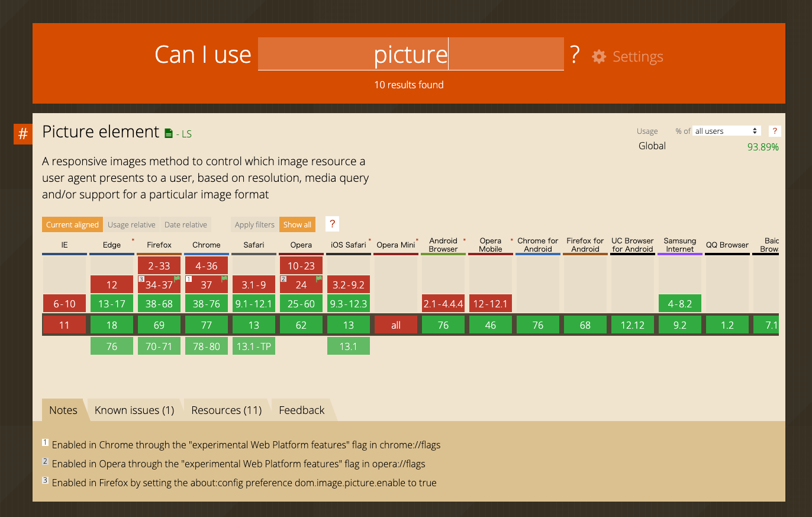Select the Current aligned view mode
The image size is (812, 517).
pos(72,224)
